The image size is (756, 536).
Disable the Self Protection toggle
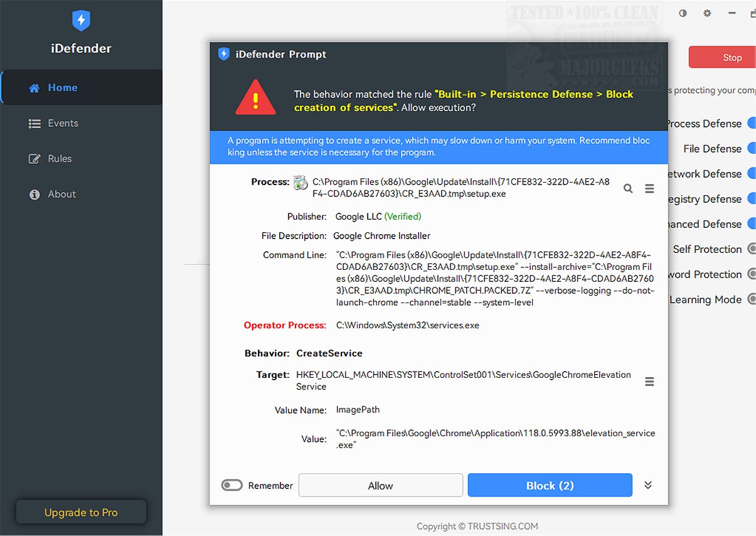tap(752, 249)
